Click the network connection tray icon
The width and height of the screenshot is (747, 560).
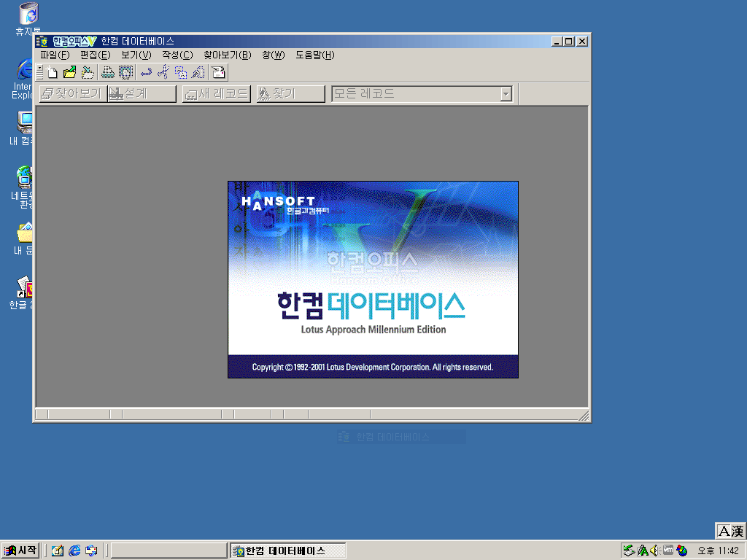click(x=629, y=551)
